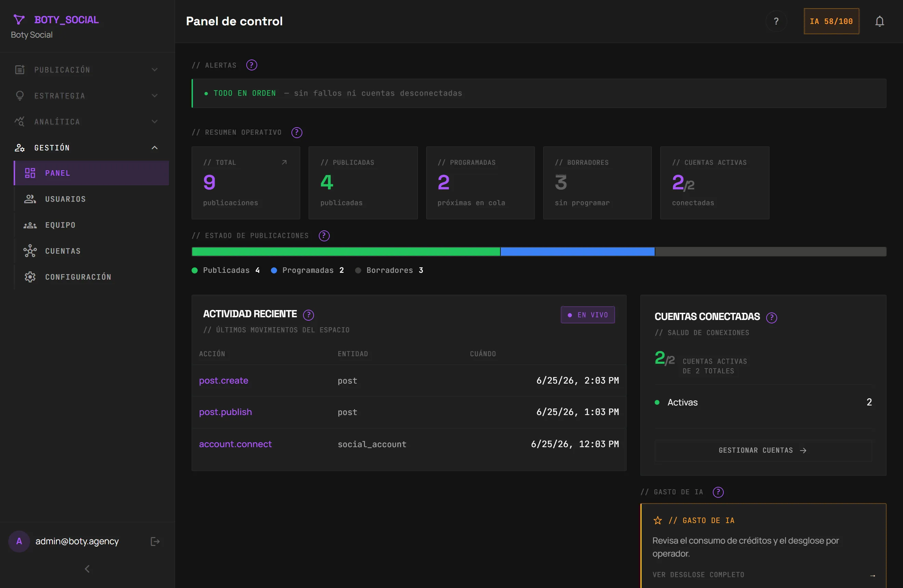
Task: Click the Programadas summary card
Action: [x=480, y=183]
